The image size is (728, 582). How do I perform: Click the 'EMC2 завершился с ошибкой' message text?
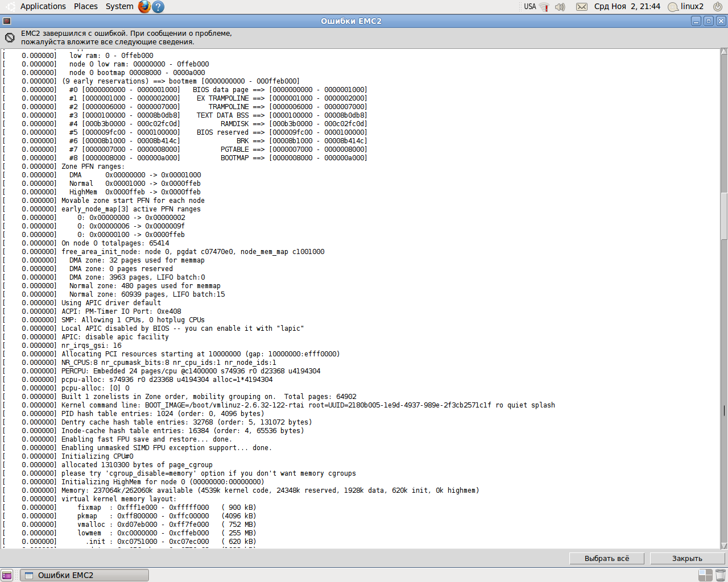click(126, 38)
